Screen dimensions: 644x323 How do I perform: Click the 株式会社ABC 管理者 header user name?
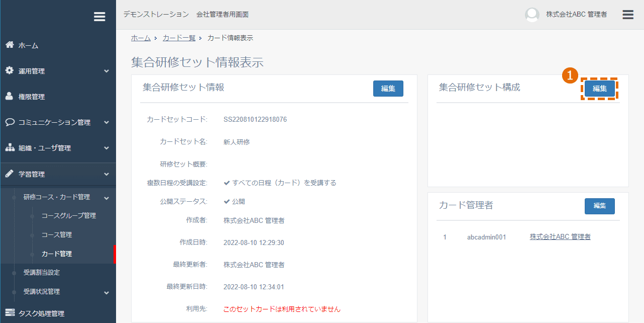[577, 15]
